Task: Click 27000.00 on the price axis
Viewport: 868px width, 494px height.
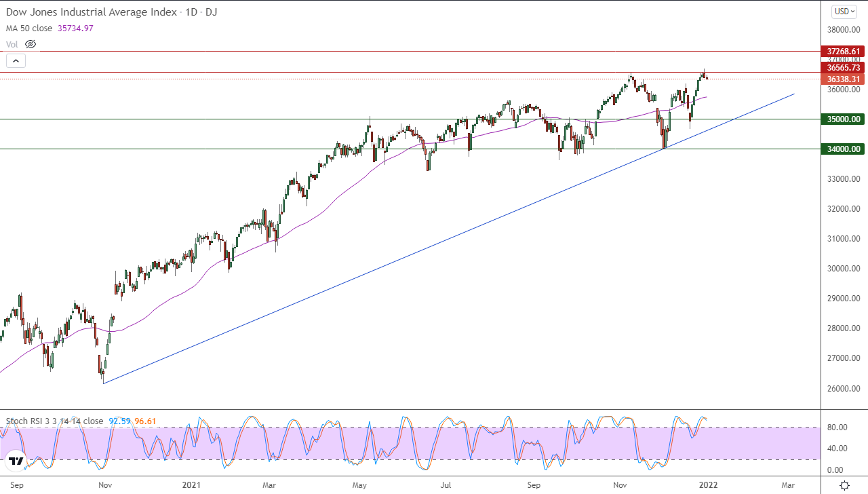Action: pyautogui.click(x=843, y=358)
